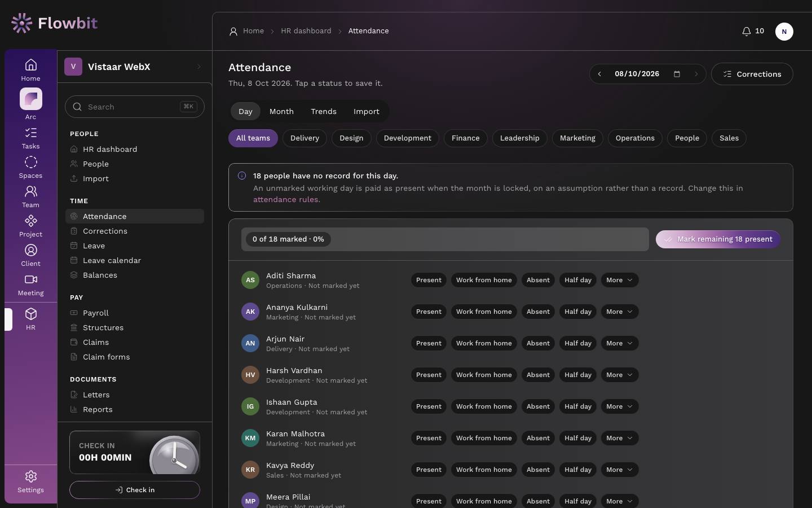This screenshot has height=508, width=812.
Task: Open notifications bell showing 10
Action: coord(753,31)
